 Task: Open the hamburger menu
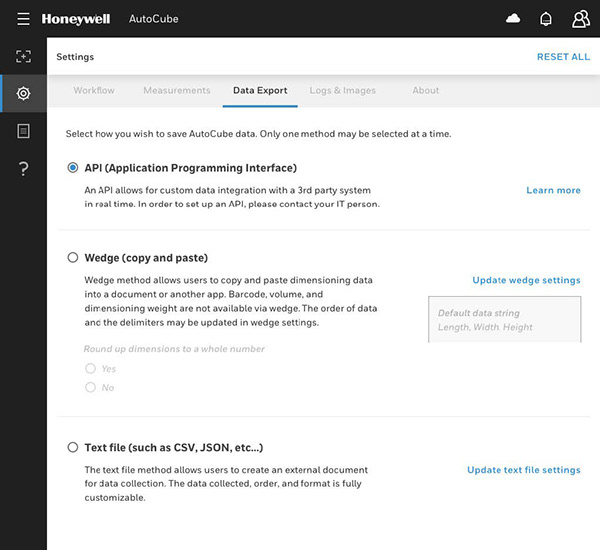[x=23, y=19]
